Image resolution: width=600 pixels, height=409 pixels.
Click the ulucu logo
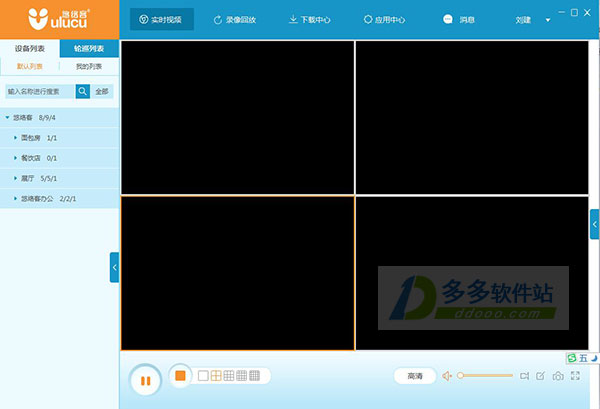click(x=59, y=19)
